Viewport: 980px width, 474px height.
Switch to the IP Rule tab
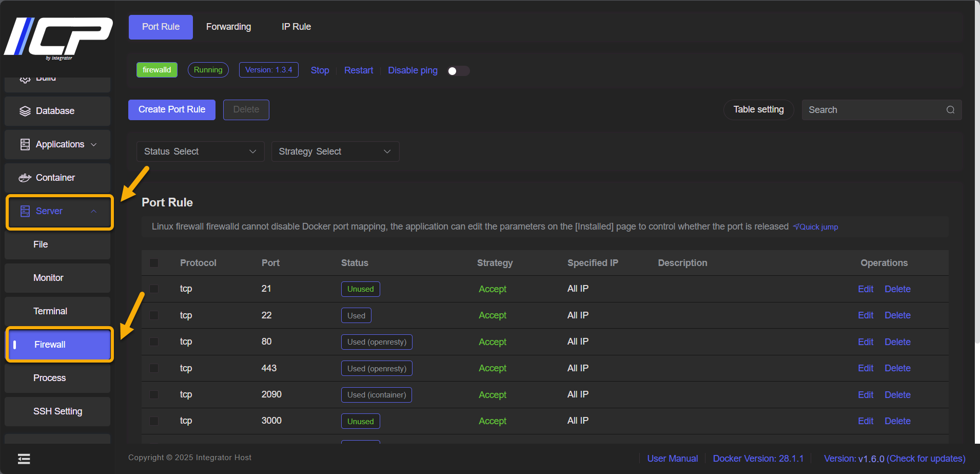296,27
